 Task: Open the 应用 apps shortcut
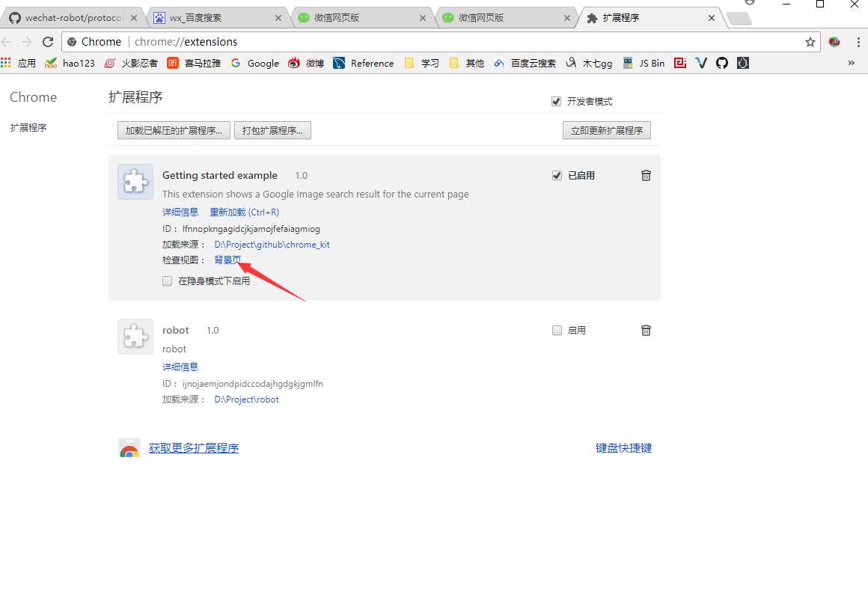tap(18, 63)
